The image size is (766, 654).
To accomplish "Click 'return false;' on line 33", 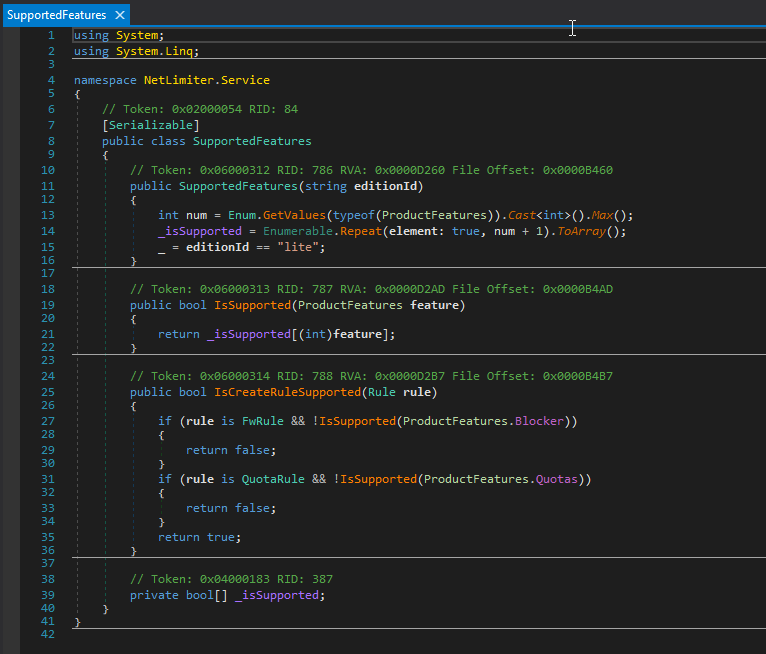I will (231, 508).
